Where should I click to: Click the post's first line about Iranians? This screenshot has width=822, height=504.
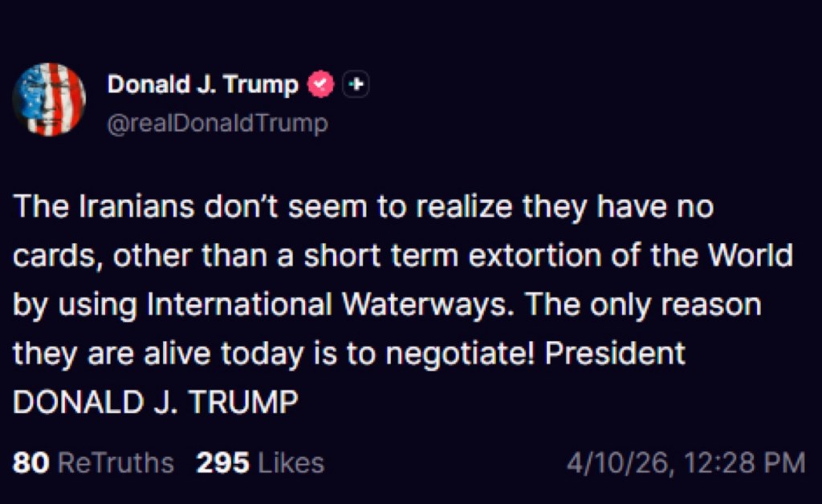tap(363, 208)
